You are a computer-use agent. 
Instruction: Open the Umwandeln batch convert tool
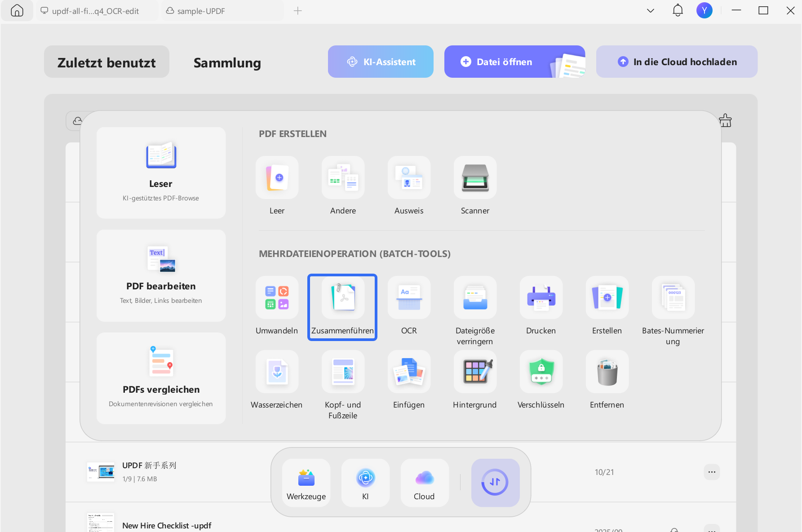tap(277, 297)
